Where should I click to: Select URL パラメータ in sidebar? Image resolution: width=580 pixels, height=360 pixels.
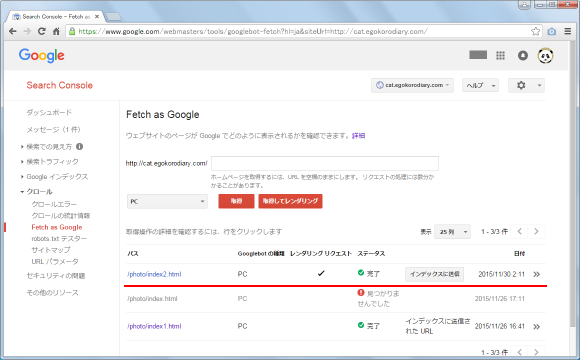pyautogui.click(x=55, y=262)
